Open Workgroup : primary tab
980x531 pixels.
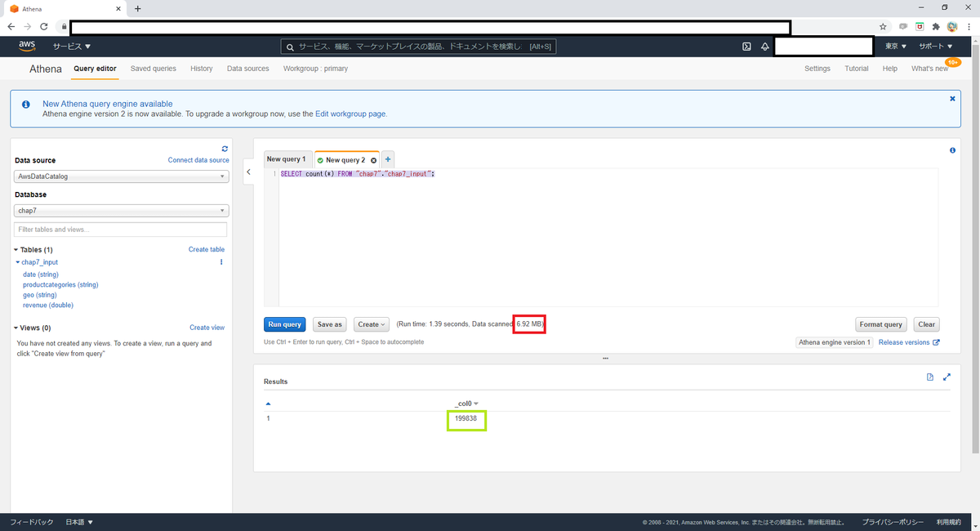[x=315, y=69]
